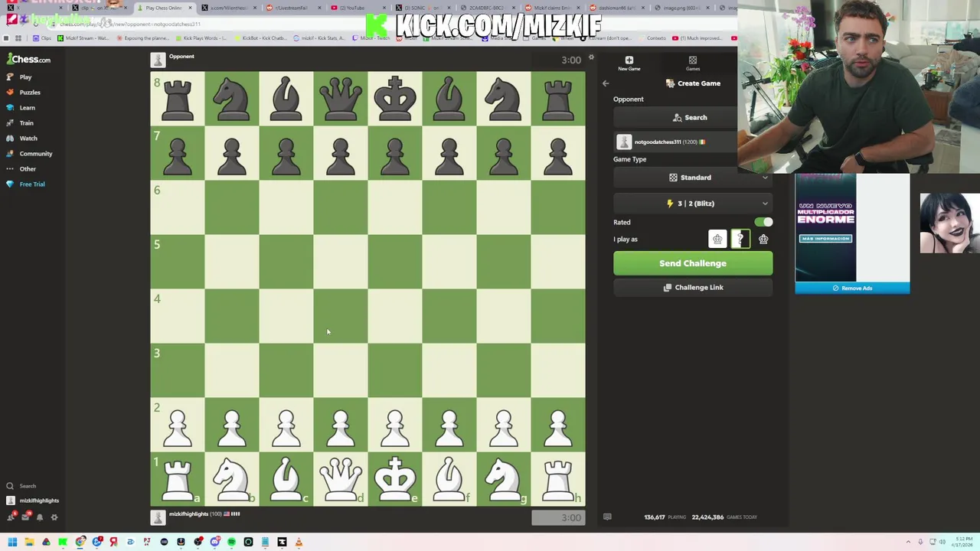Viewport: 980px width, 551px height.
Task: Open the green Kick app in taskbar
Action: click(63, 543)
